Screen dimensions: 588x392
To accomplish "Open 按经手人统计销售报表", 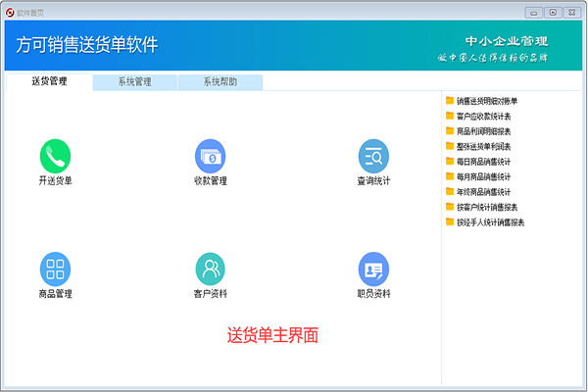I will (x=490, y=222).
